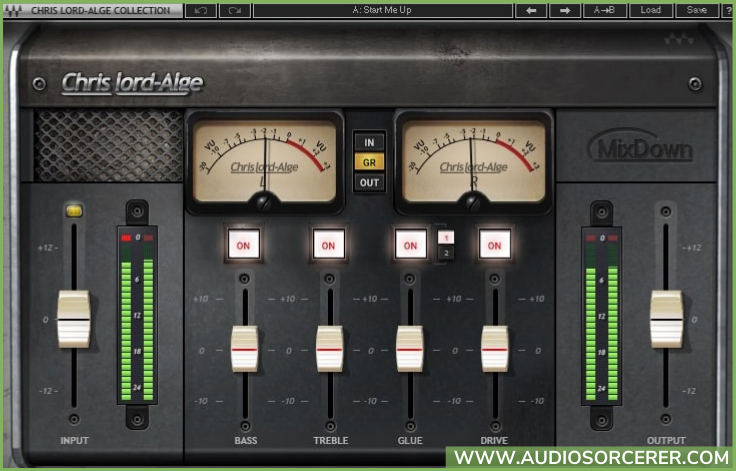Click the OUTPUT label
The width and height of the screenshot is (736, 471).
[666, 440]
